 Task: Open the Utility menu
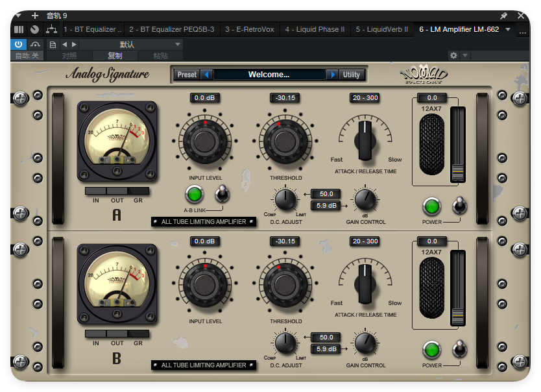pos(351,75)
